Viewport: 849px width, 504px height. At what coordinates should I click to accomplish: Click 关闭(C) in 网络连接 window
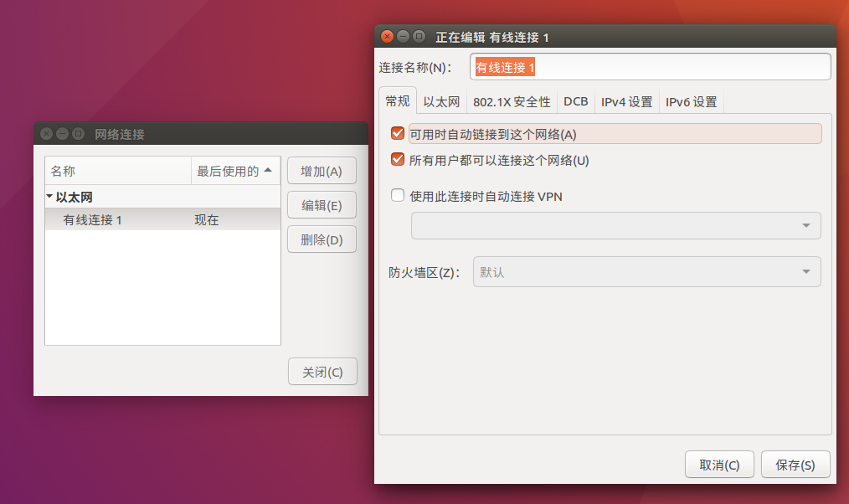point(322,372)
